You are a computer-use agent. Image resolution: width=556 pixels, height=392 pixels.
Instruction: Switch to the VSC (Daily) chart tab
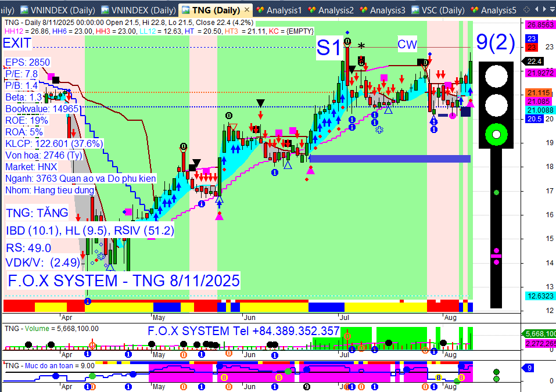[x=438, y=10]
